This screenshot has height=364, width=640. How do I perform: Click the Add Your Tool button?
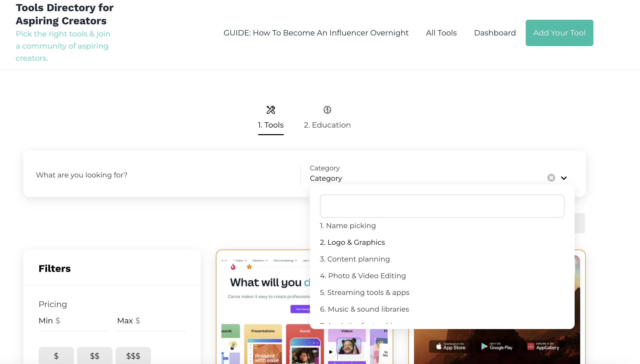[559, 33]
